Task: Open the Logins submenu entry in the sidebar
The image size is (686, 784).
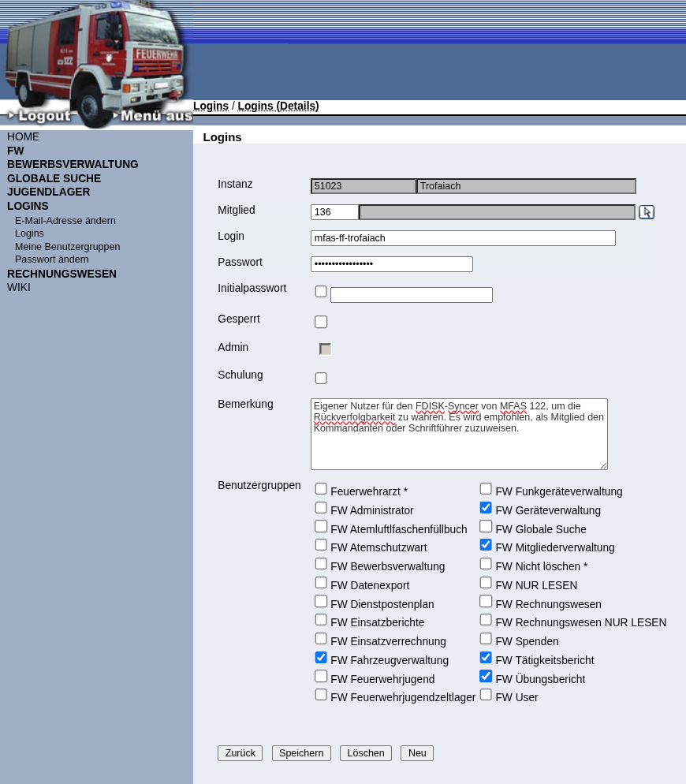Action: [x=29, y=233]
